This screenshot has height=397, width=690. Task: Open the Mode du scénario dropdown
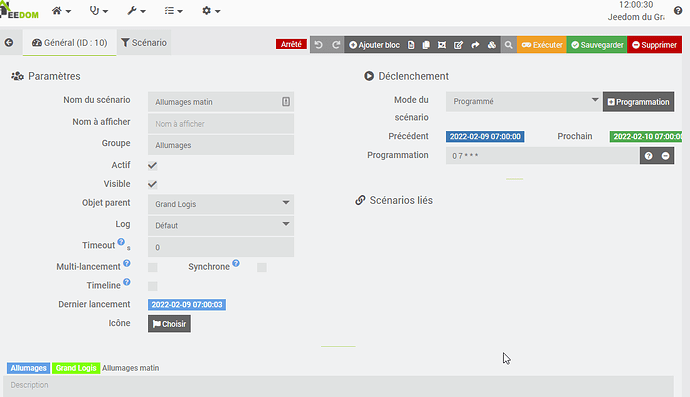pos(524,101)
